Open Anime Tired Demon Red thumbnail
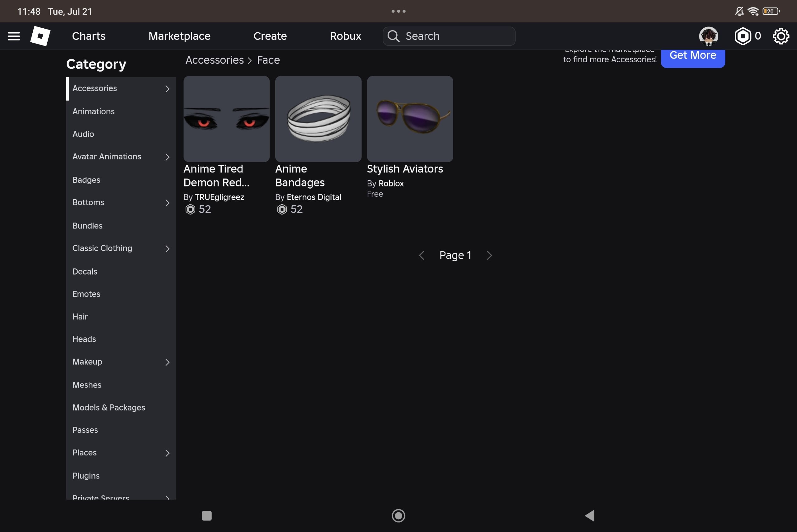Screen dimensions: 797x532 pos(227,119)
